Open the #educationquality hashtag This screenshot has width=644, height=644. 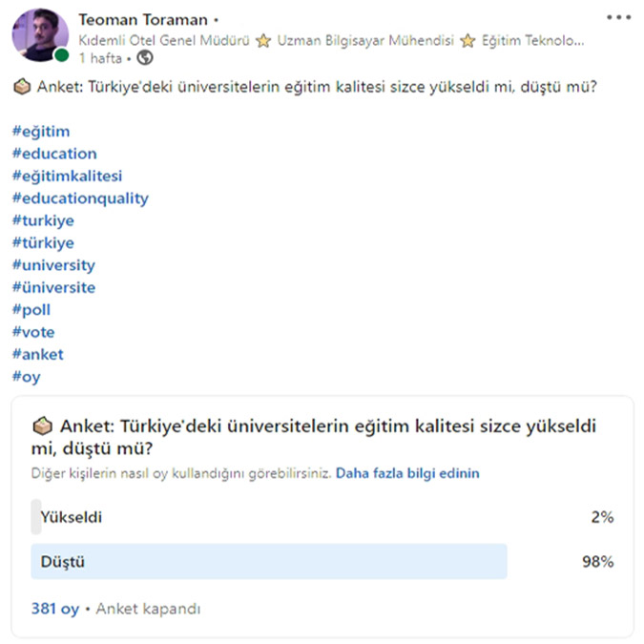coord(80,198)
